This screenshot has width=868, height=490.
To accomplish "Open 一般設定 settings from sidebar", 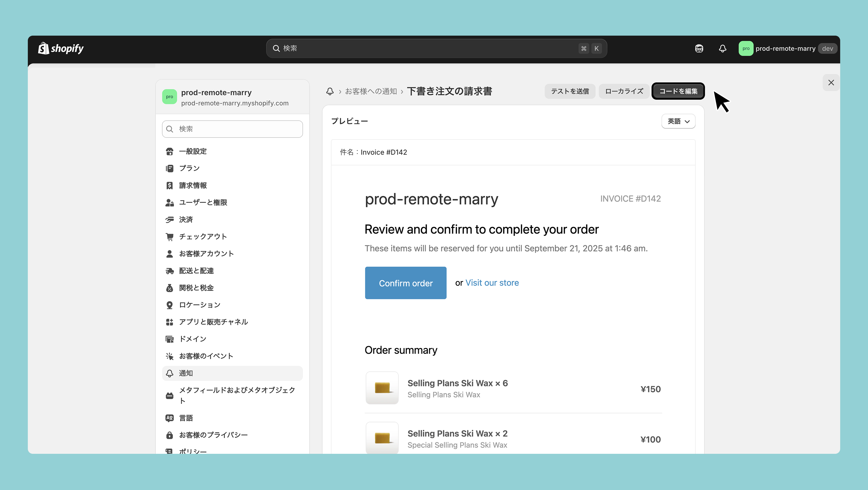I will 193,151.
